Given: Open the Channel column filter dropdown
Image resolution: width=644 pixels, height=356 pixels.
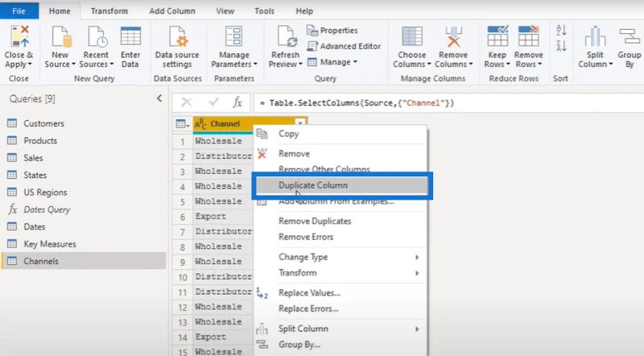Looking at the screenshot, I should [300, 123].
